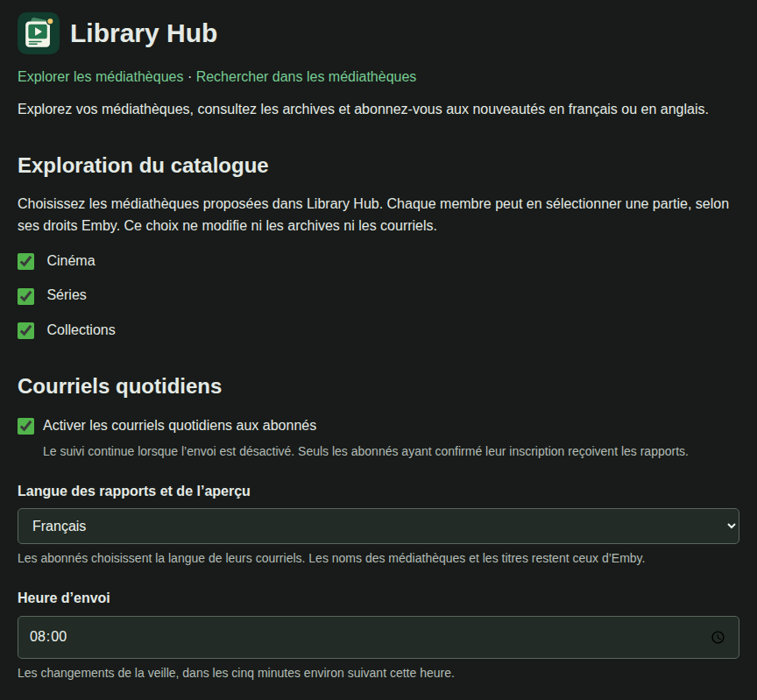The width and height of the screenshot is (757, 700).
Task: Click the intro text 'Explorez vos médiathèques'
Action: (363, 110)
